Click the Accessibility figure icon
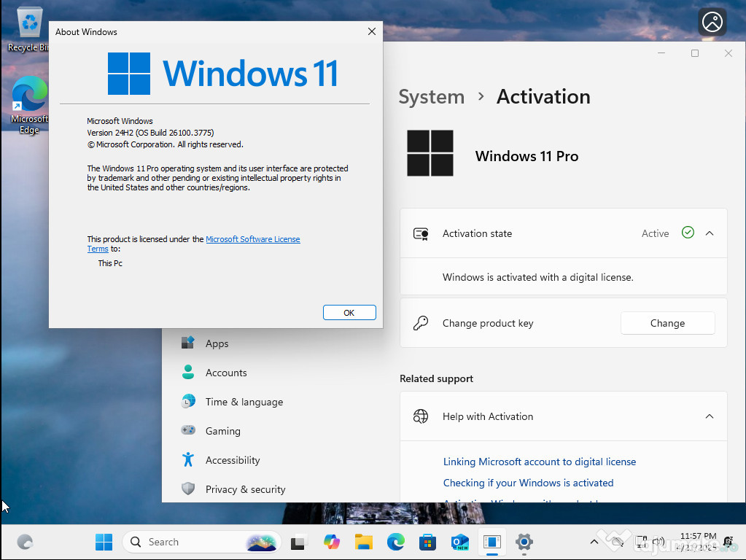Image resolution: width=746 pixels, height=560 pixels. (x=188, y=459)
